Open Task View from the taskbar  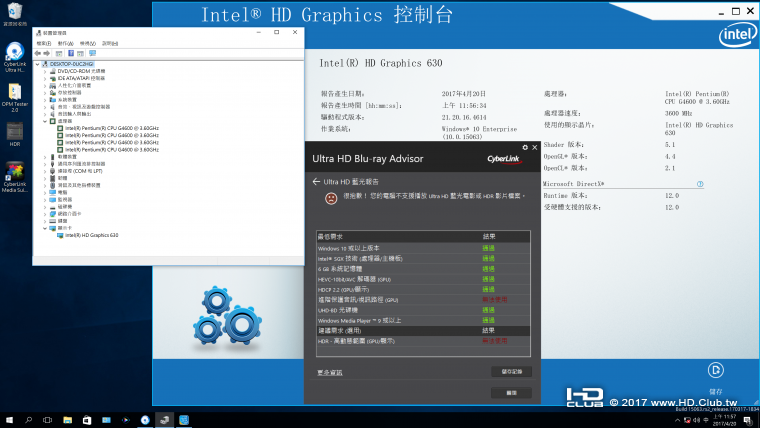coord(48,420)
